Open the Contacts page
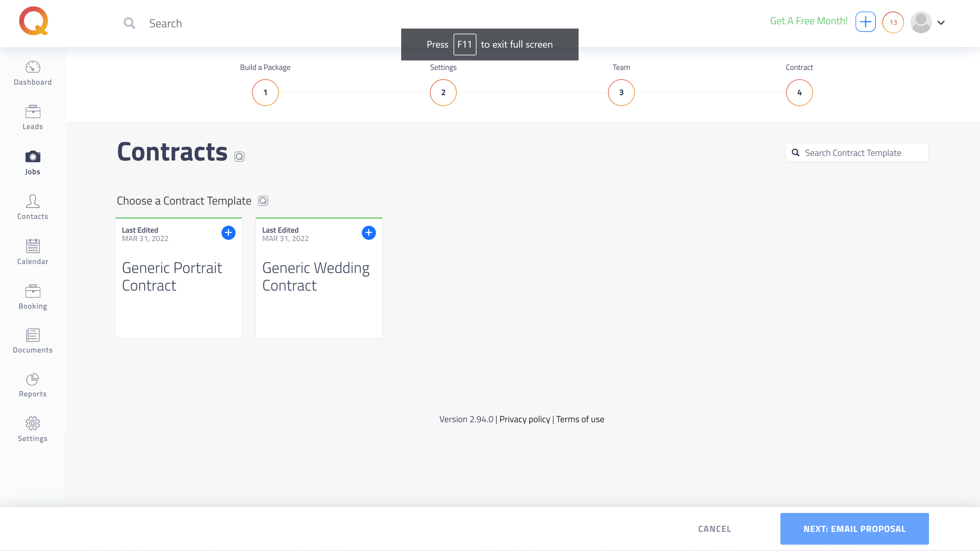The width and height of the screenshot is (980, 551). pos(33,207)
